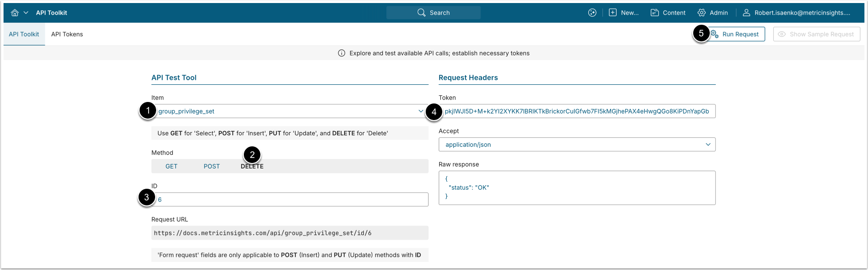The image size is (868, 270).
Task: Select the API Toolkit tab
Action: (24, 34)
